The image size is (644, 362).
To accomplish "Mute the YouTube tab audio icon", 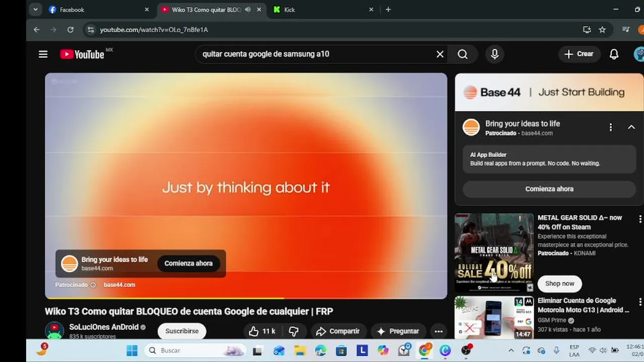I will 248,10.
